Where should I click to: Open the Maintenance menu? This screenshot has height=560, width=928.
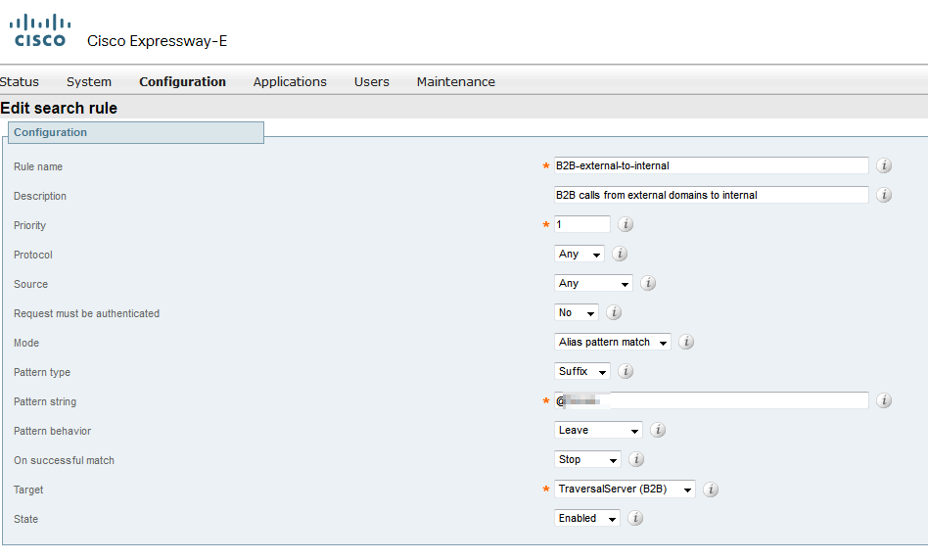[456, 81]
